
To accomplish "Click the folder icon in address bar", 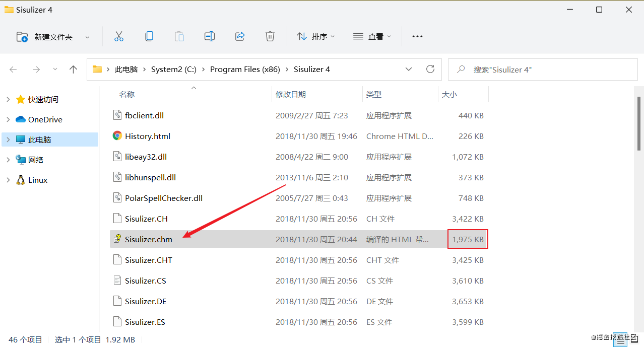I will tap(97, 70).
